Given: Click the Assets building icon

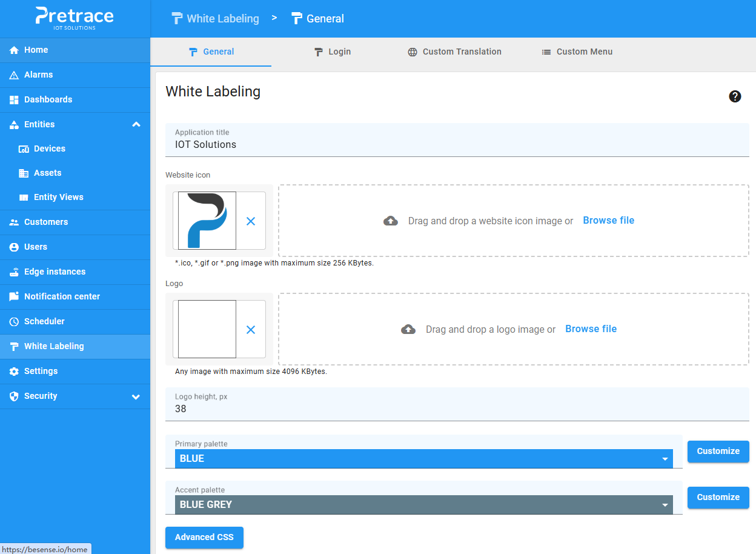Looking at the screenshot, I should tap(24, 173).
